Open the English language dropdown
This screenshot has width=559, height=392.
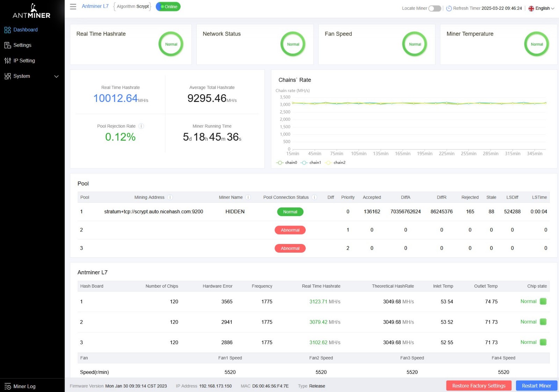coord(541,8)
